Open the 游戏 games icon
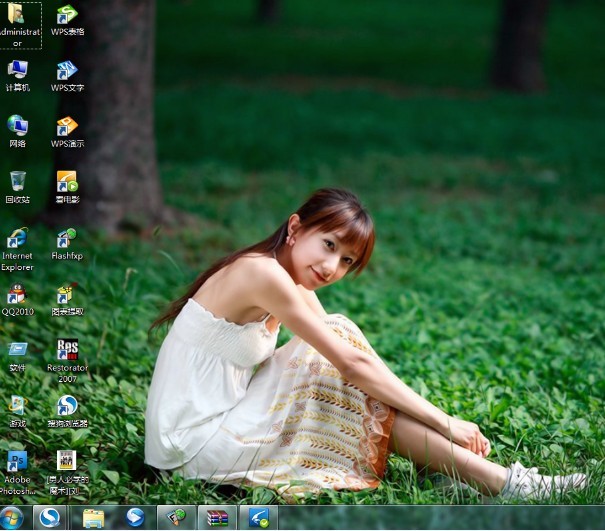Viewport: 605px width, 531px height. pos(17,406)
